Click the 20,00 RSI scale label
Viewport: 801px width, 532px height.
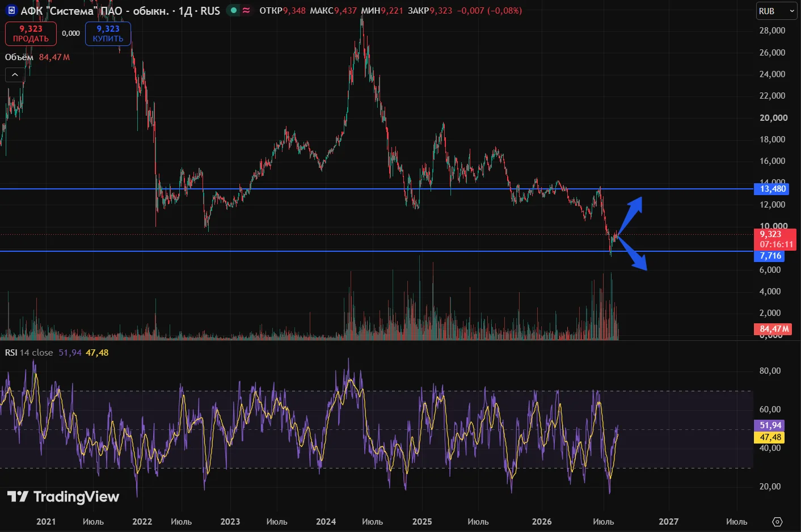click(x=770, y=487)
